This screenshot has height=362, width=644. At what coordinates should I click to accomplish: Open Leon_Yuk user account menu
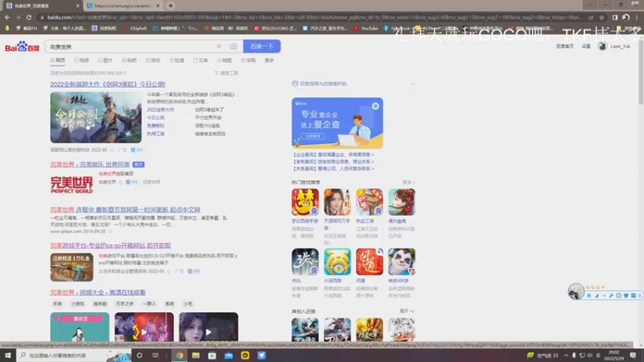615,47
